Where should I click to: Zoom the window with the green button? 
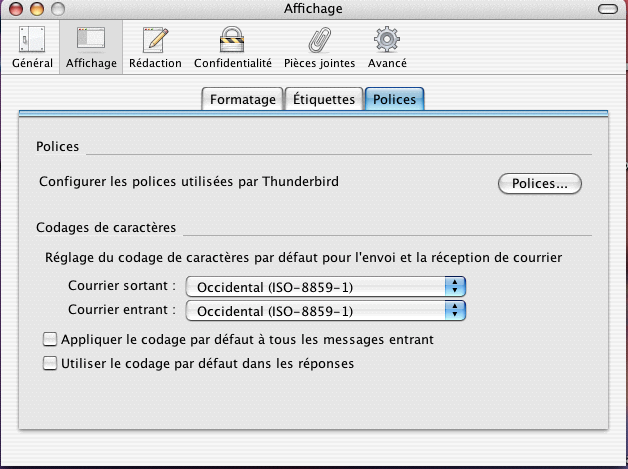[55, 9]
